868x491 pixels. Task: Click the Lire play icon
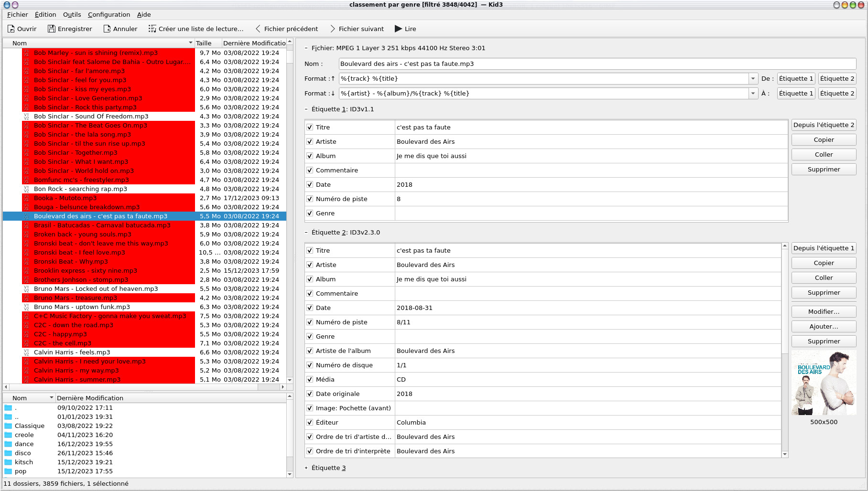tap(398, 29)
